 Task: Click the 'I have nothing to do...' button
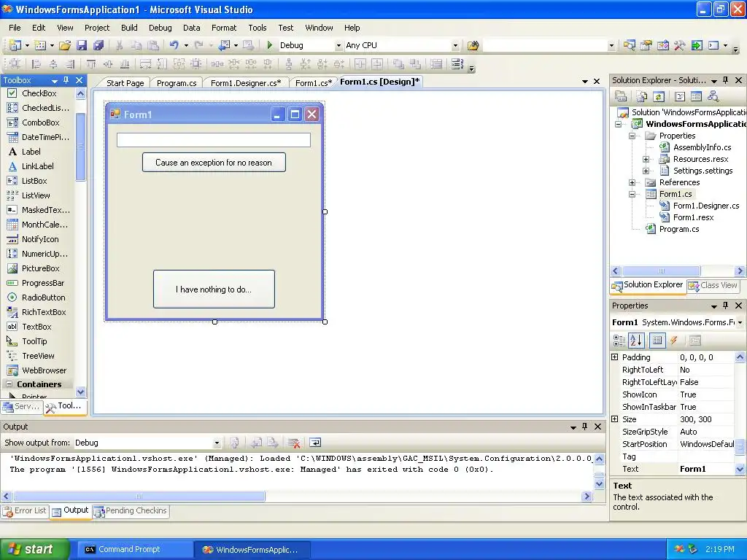pyautogui.click(x=214, y=289)
